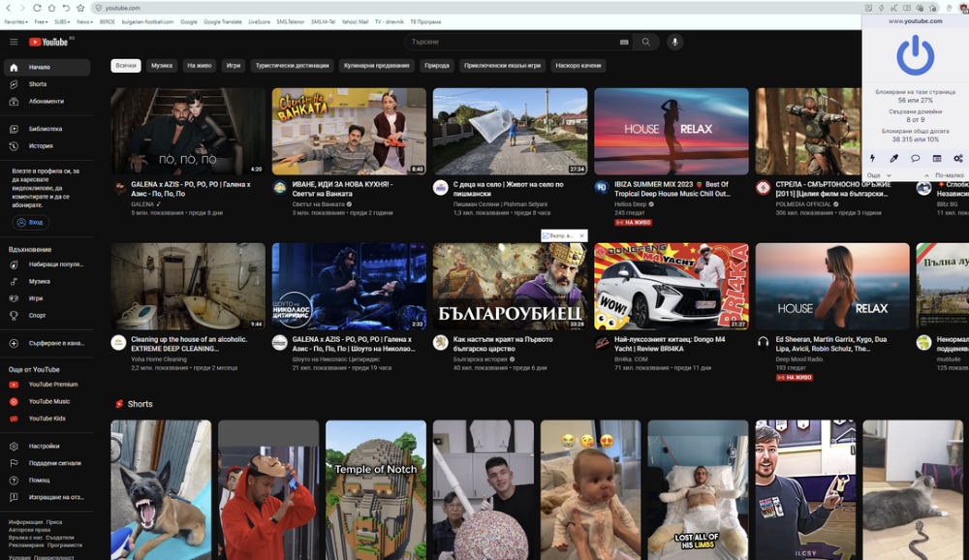Image resolution: width=969 pixels, height=560 pixels.
Task: Open the News bookmarks dropdown
Action: point(84,21)
